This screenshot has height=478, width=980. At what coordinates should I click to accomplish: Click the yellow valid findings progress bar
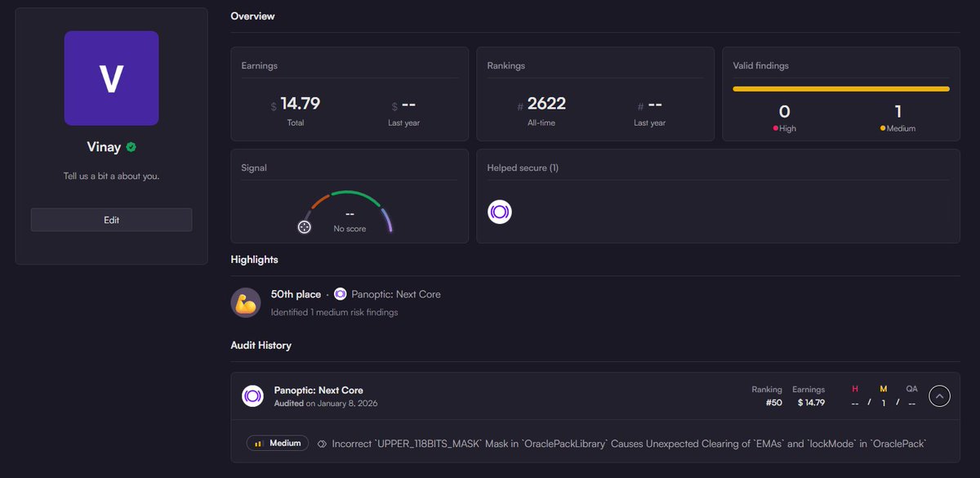[x=841, y=88]
